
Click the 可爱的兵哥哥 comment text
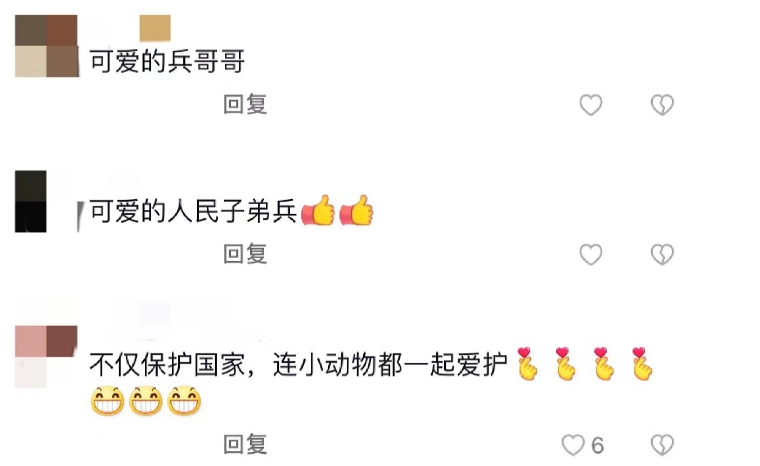coord(168,62)
